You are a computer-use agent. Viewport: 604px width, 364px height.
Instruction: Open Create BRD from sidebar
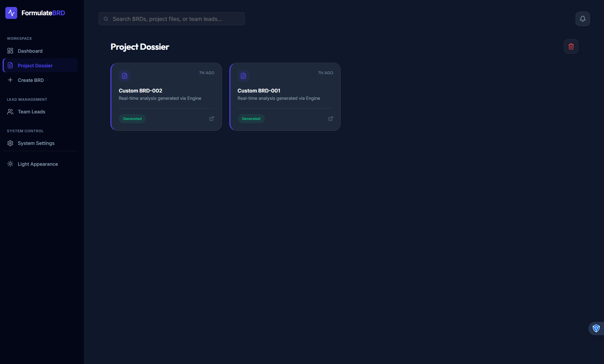click(x=30, y=80)
